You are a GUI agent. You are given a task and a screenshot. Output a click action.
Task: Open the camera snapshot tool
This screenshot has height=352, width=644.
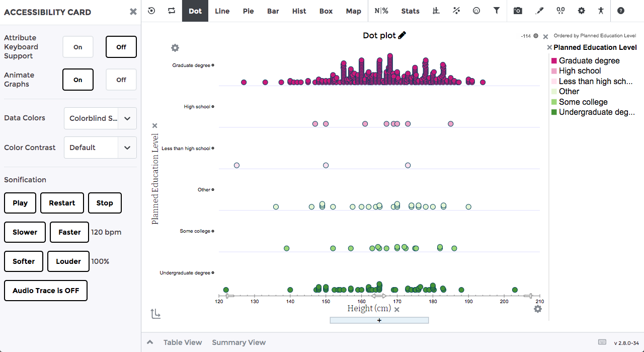point(518,11)
